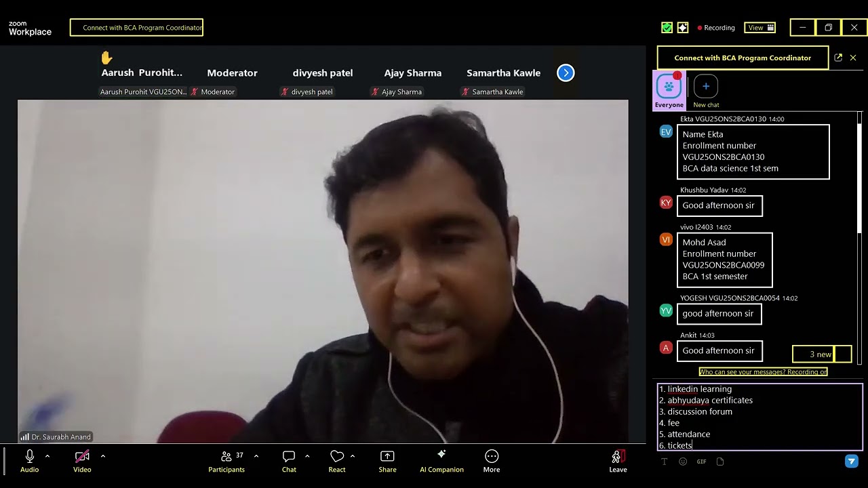Click the AI Companion sparkle icon in title bar
The height and width of the screenshot is (488, 868).
click(683, 28)
